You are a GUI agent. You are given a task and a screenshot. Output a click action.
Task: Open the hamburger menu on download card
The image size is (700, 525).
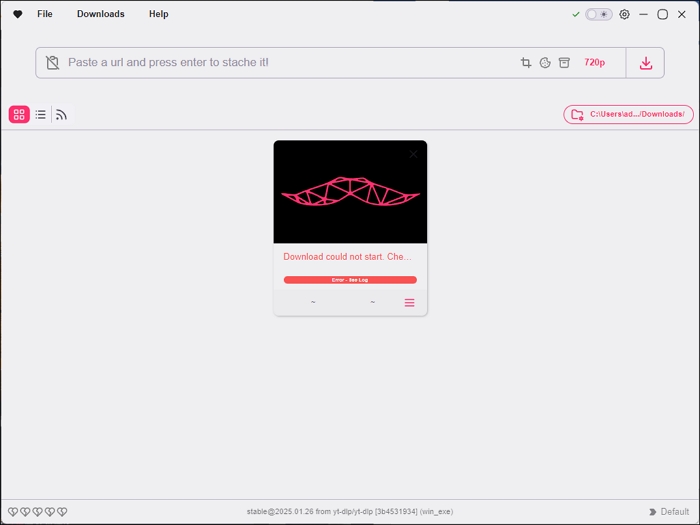pos(409,303)
